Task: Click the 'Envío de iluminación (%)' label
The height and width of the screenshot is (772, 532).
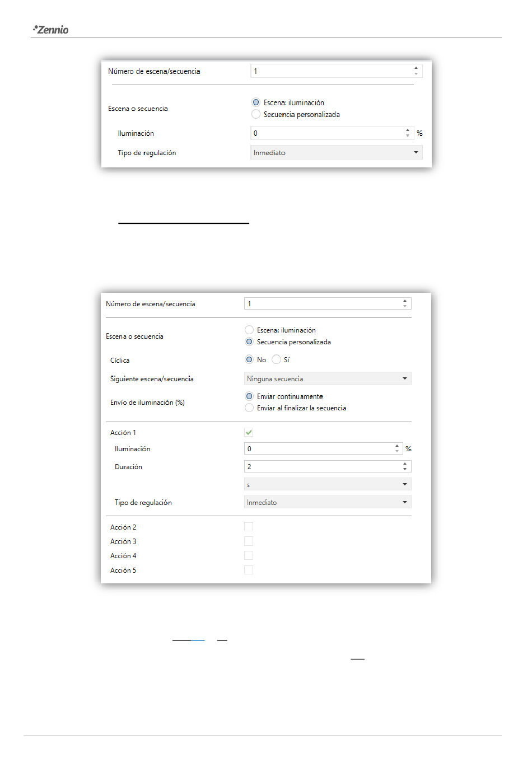Action: coord(147,403)
